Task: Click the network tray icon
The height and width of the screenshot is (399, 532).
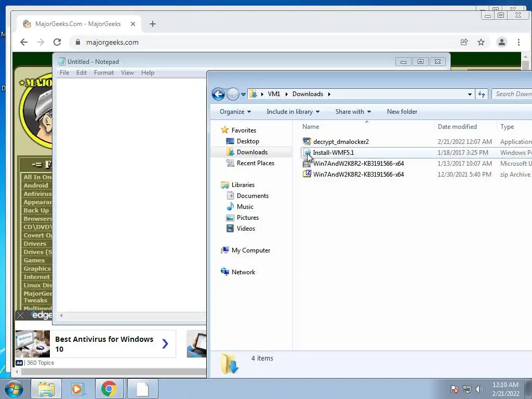Action: point(467,389)
